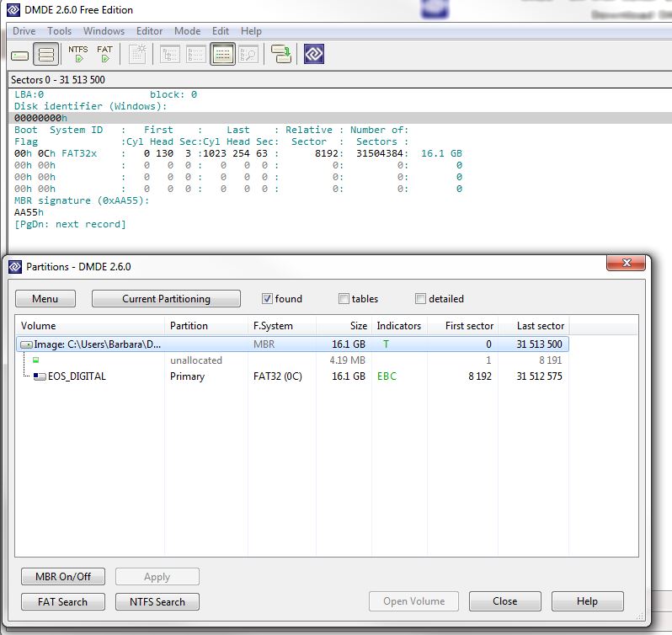Image resolution: width=672 pixels, height=635 pixels.
Task: Open the Drive menu
Action: (24, 31)
